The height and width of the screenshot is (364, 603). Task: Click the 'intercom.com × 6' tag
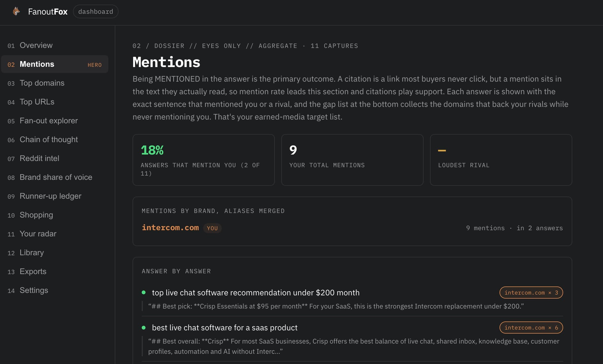(531, 328)
